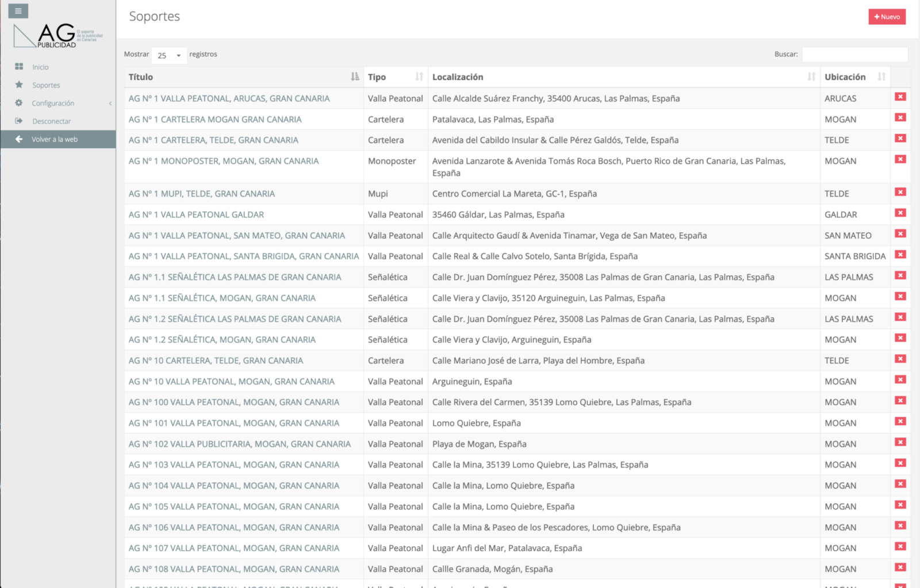The height and width of the screenshot is (588, 920).
Task: Delete the ARUCAS valla peatonal row
Action: [900, 97]
